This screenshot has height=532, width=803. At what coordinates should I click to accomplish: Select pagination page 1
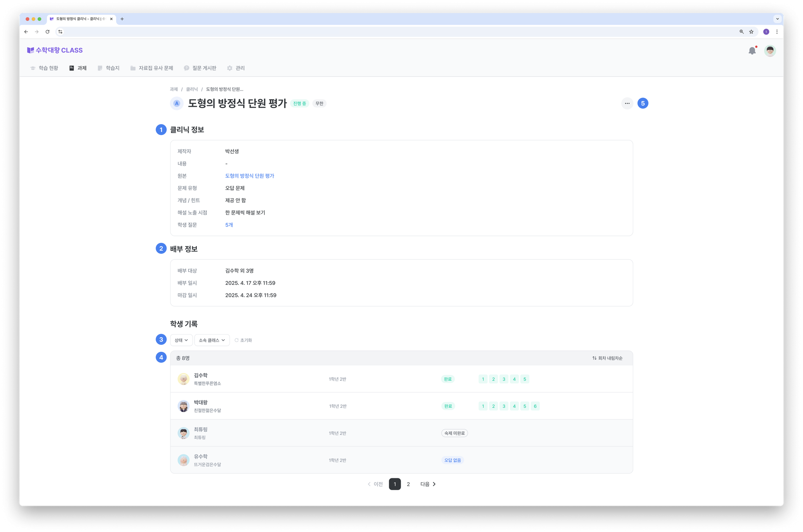click(x=395, y=484)
